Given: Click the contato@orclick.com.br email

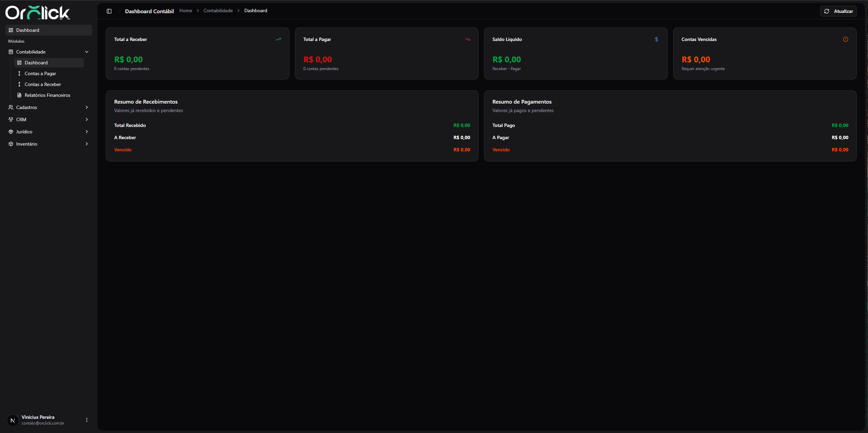Looking at the screenshot, I should (43, 423).
